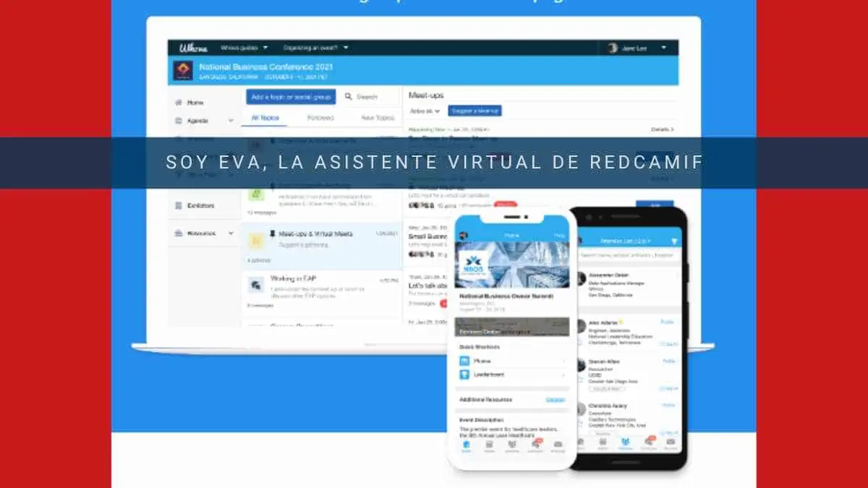Tap the Profile link next to Steven Allen

click(x=668, y=360)
